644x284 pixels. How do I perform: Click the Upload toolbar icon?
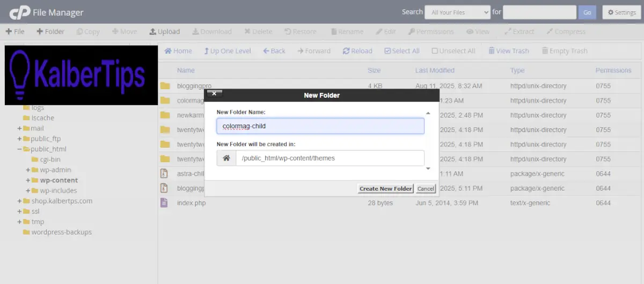click(x=153, y=32)
